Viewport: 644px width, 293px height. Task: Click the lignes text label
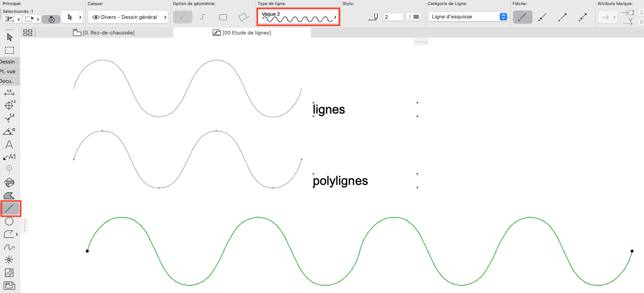point(329,109)
